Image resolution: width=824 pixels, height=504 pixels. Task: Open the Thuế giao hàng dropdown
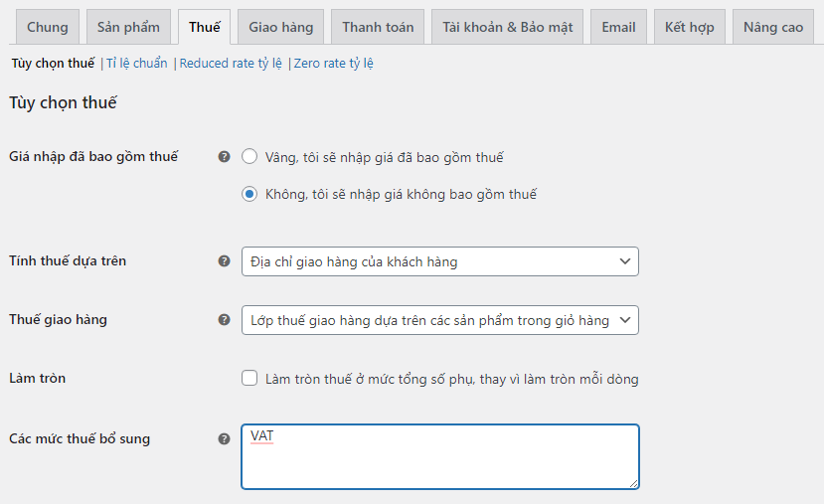coord(439,320)
